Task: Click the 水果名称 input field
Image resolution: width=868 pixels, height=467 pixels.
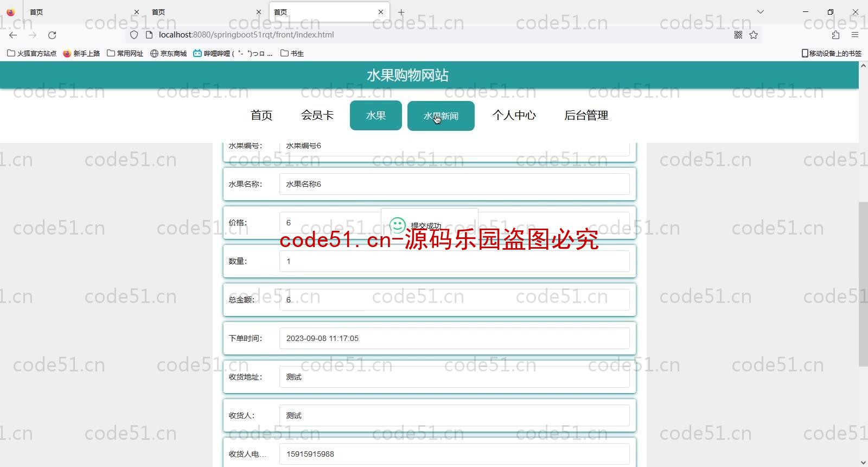Action: pos(455,184)
